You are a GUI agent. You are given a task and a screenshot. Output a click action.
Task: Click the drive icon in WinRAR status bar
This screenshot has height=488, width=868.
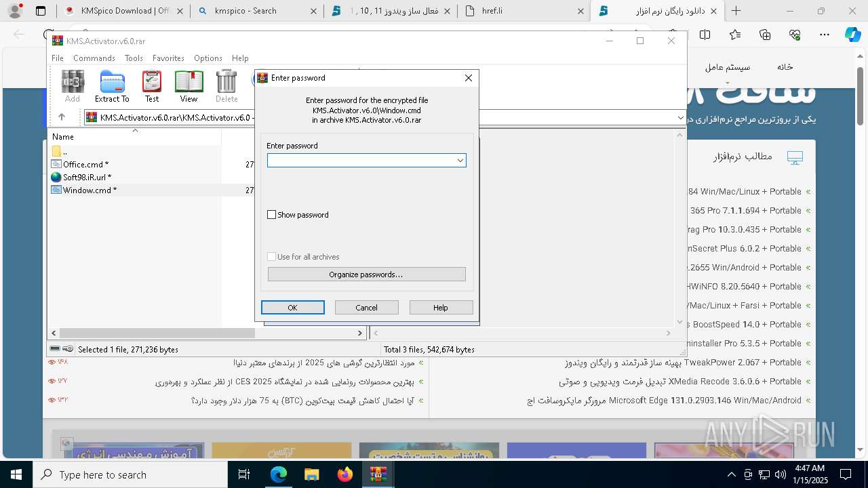coord(56,349)
